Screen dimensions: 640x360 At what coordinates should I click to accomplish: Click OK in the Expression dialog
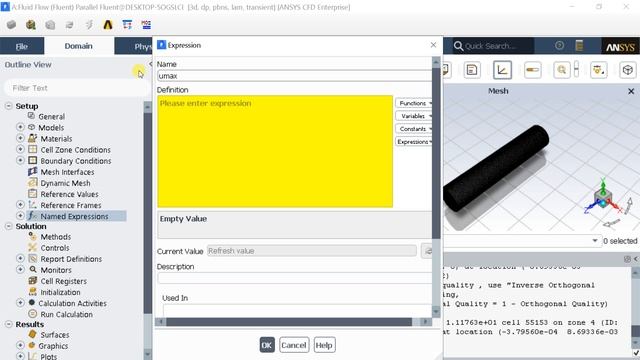coord(267,345)
